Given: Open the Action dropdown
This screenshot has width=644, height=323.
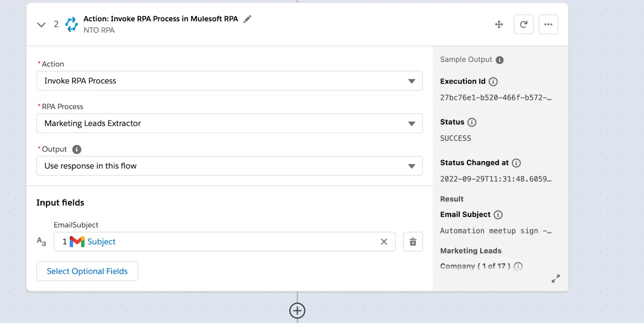Looking at the screenshot, I should point(229,81).
